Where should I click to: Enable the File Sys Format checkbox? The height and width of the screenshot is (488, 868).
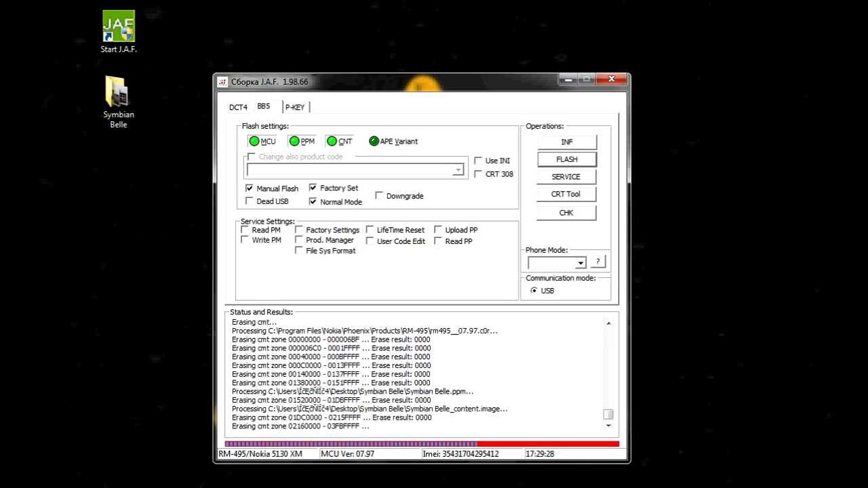coord(299,250)
